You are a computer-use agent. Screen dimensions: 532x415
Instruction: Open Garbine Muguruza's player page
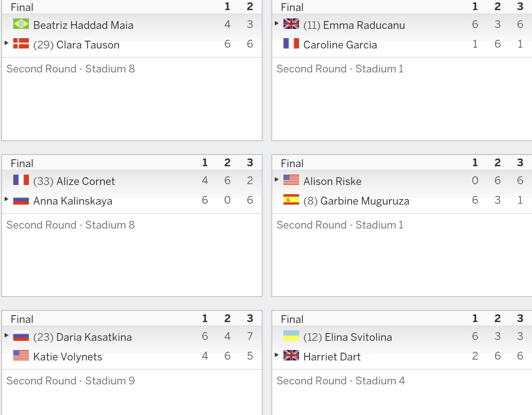(x=365, y=201)
